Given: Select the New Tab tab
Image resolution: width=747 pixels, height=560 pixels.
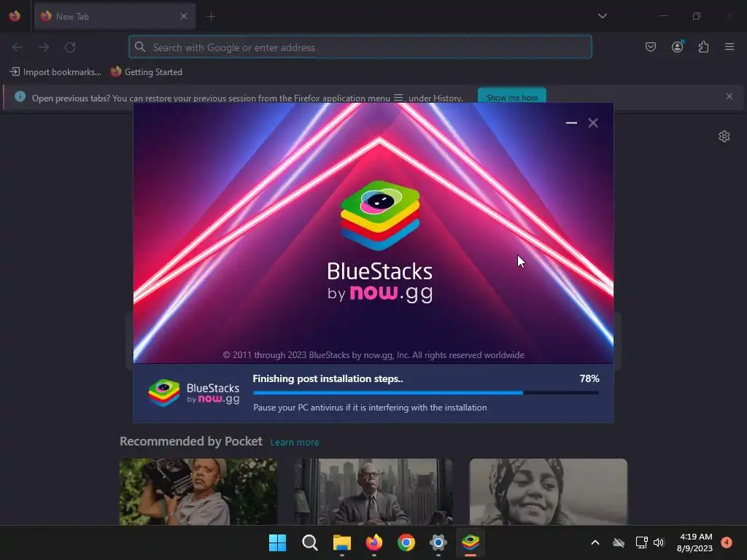Looking at the screenshot, I should [x=115, y=16].
